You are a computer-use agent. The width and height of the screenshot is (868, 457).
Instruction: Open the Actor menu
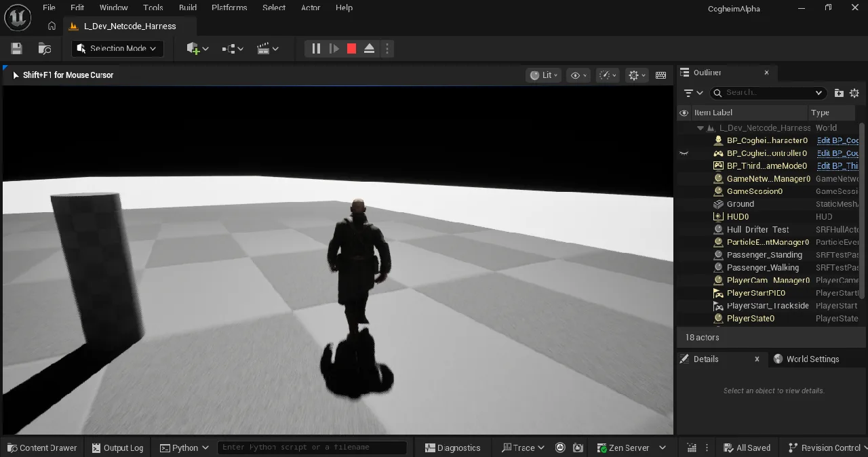coord(311,7)
